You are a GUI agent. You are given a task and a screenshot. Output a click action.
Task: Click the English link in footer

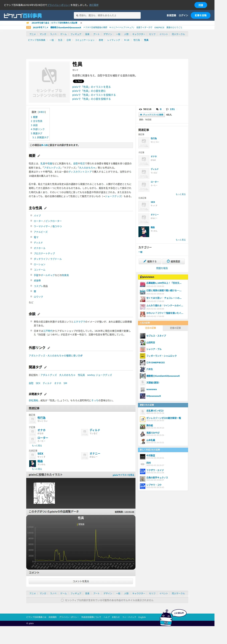point(142,617)
